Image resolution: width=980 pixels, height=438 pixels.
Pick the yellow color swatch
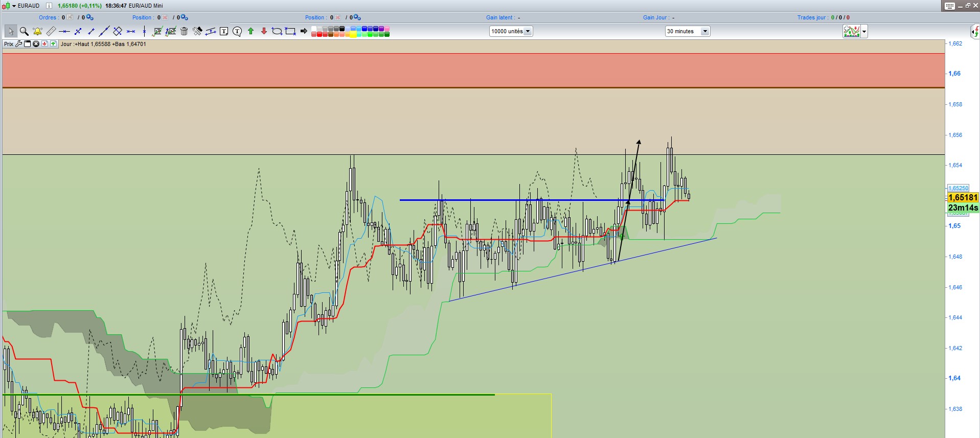(353, 34)
